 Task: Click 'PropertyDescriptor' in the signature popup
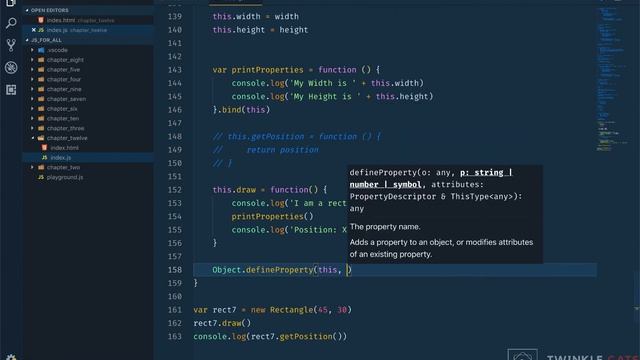[x=393, y=196]
